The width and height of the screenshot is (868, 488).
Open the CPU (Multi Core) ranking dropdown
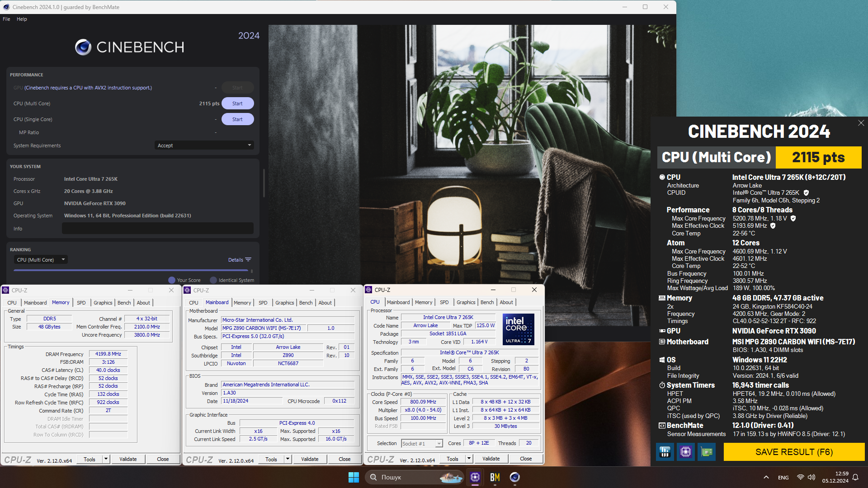(x=41, y=260)
